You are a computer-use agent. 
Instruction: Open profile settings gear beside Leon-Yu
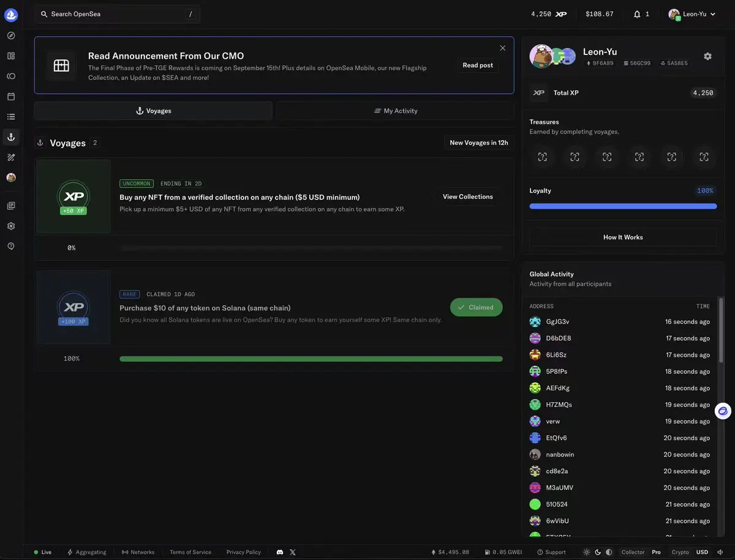[x=707, y=56]
